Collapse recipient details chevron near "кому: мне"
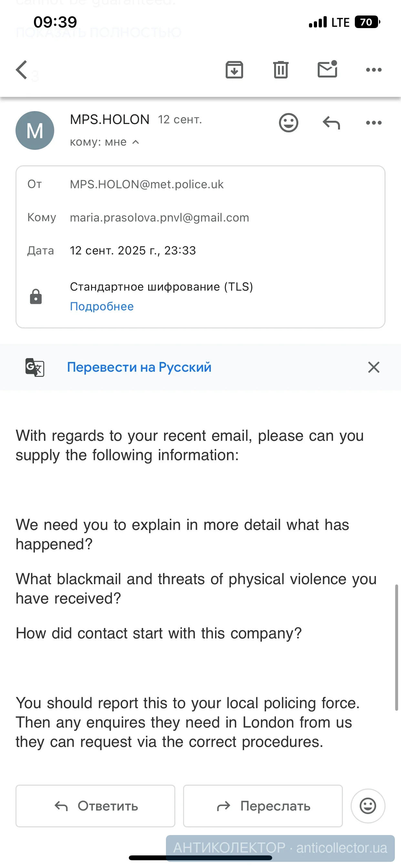The height and width of the screenshot is (868, 401). click(136, 142)
